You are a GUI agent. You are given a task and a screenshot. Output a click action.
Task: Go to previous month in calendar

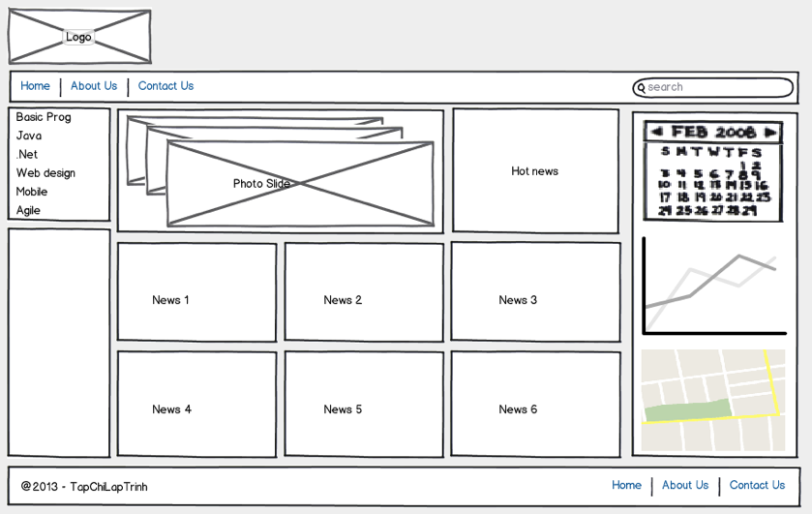[656, 132]
